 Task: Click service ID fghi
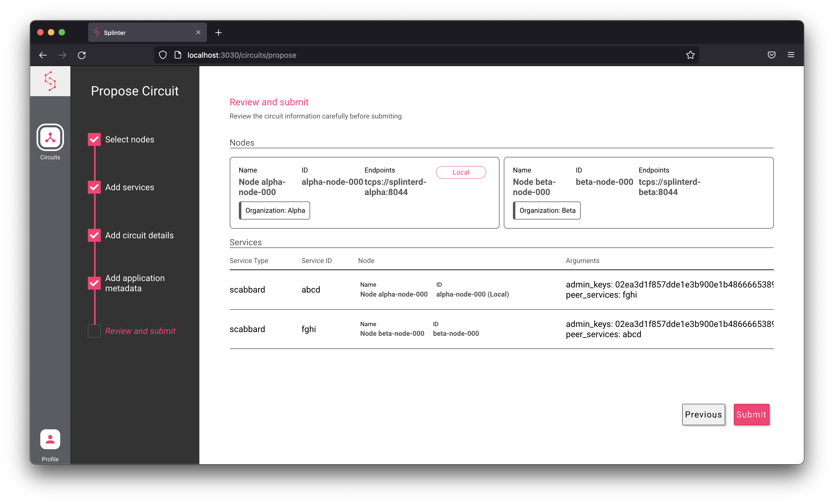(309, 329)
